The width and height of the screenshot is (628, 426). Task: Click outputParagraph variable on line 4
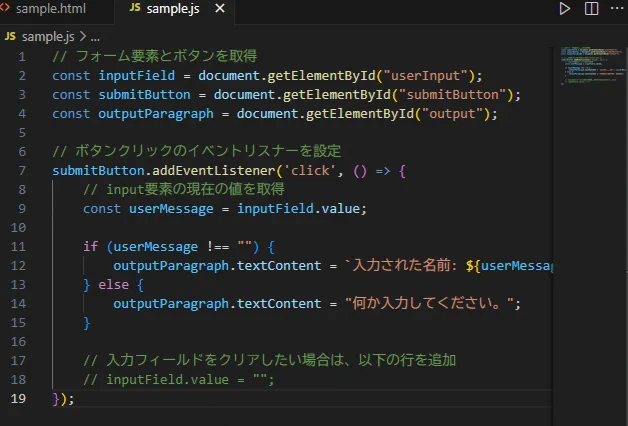point(156,114)
